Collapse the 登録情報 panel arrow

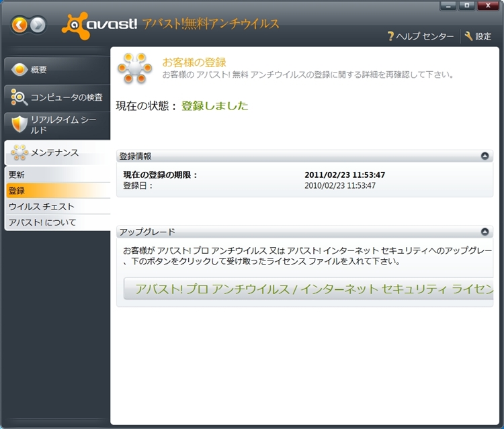point(485,156)
